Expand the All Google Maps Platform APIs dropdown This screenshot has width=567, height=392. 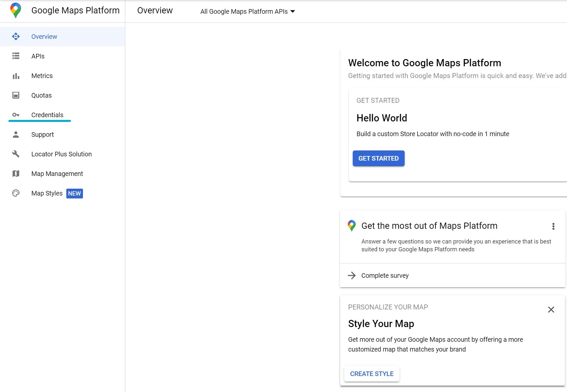coord(248,11)
